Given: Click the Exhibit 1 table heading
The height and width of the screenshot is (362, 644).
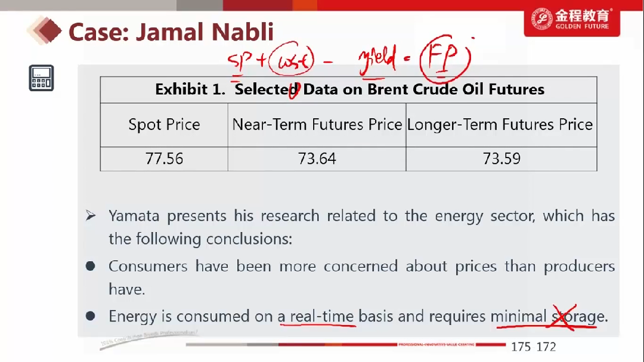Looking at the screenshot, I should coord(349,89).
